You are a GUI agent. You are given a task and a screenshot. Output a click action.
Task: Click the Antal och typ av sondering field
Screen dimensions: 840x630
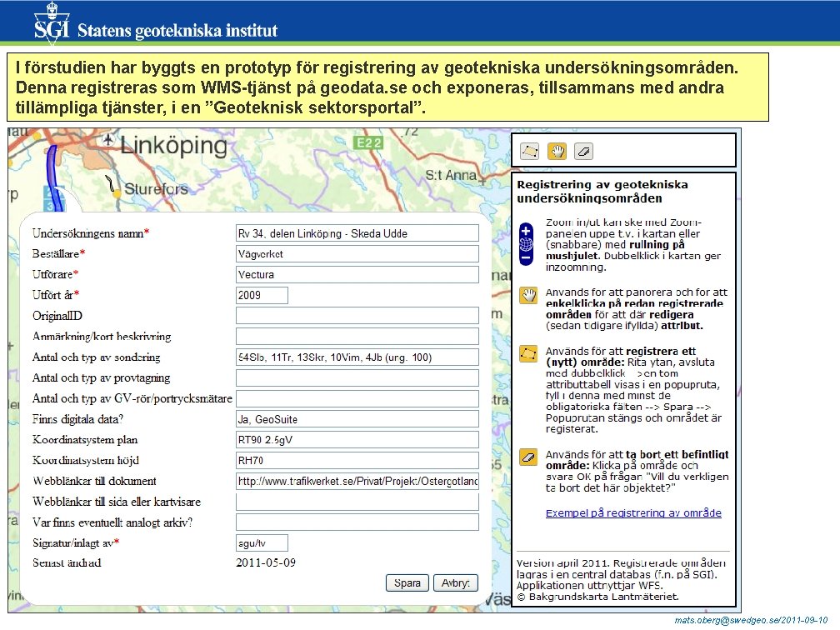357,357
